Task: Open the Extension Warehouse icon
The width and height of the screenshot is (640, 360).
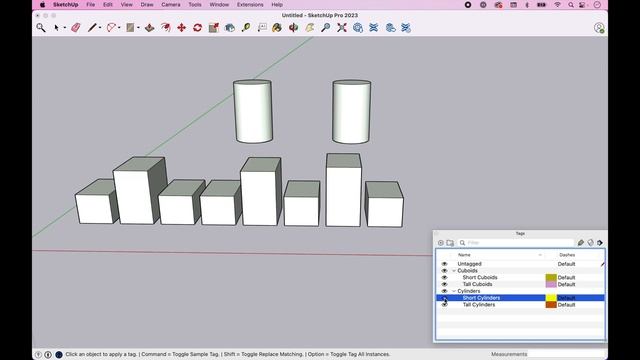Action: point(374,27)
